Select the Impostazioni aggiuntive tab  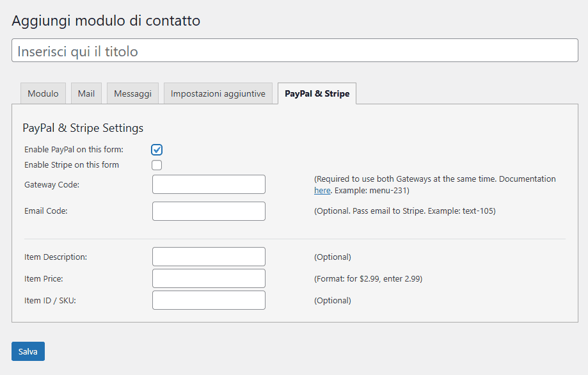pyautogui.click(x=218, y=93)
